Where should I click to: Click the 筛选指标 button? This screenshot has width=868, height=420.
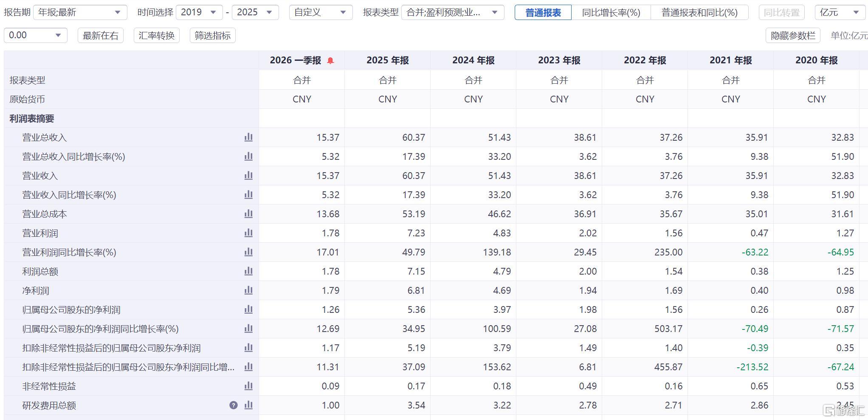click(x=213, y=35)
